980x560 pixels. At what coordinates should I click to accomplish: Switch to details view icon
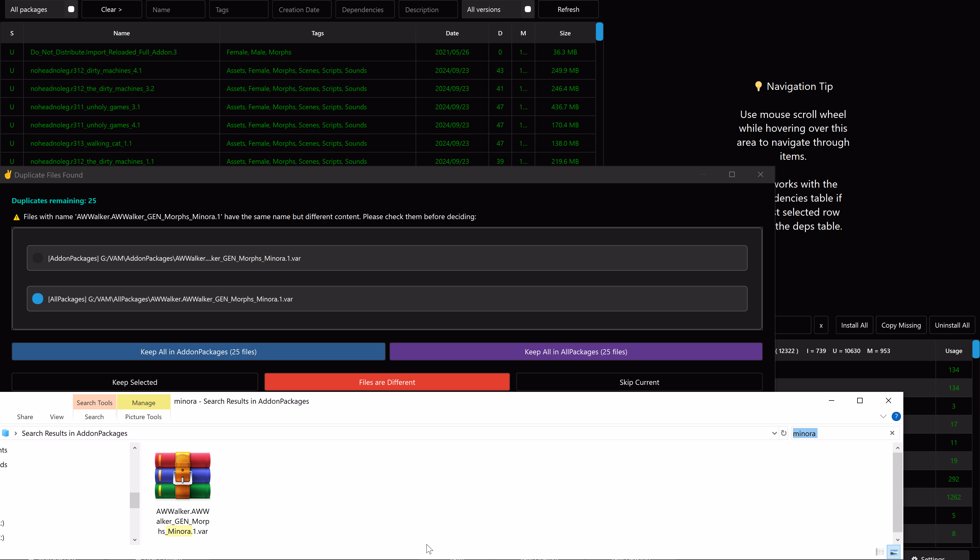pyautogui.click(x=880, y=552)
